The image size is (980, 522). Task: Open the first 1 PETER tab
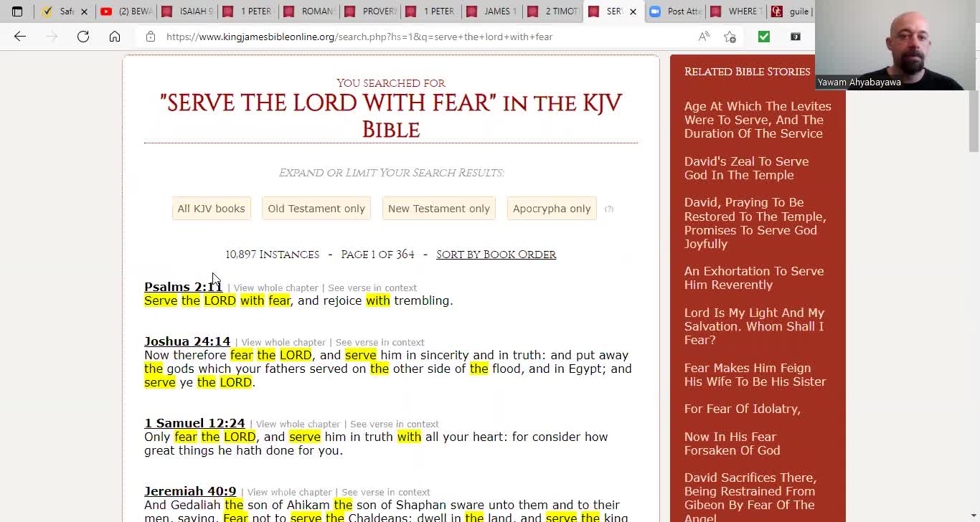click(248, 11)
